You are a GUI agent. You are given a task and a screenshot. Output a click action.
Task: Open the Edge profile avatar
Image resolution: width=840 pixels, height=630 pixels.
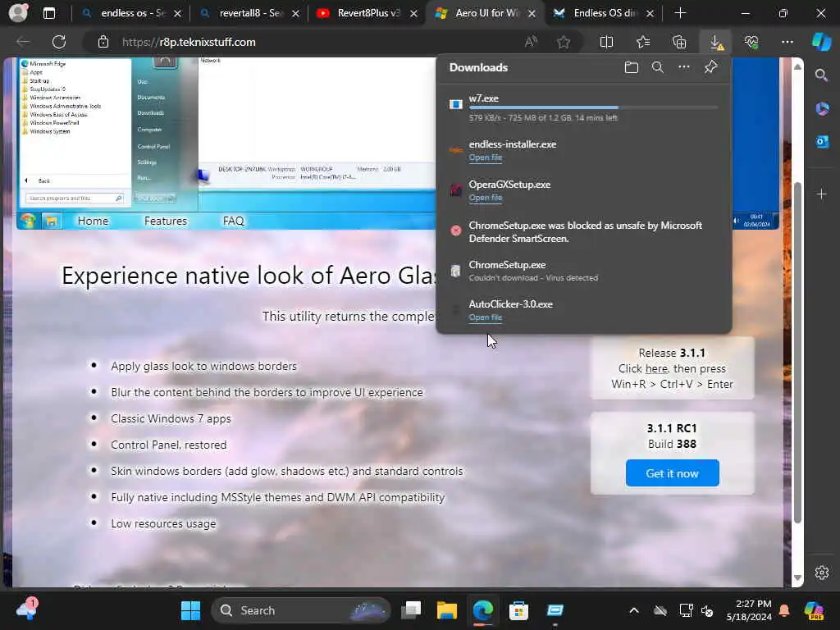point(18,13)
